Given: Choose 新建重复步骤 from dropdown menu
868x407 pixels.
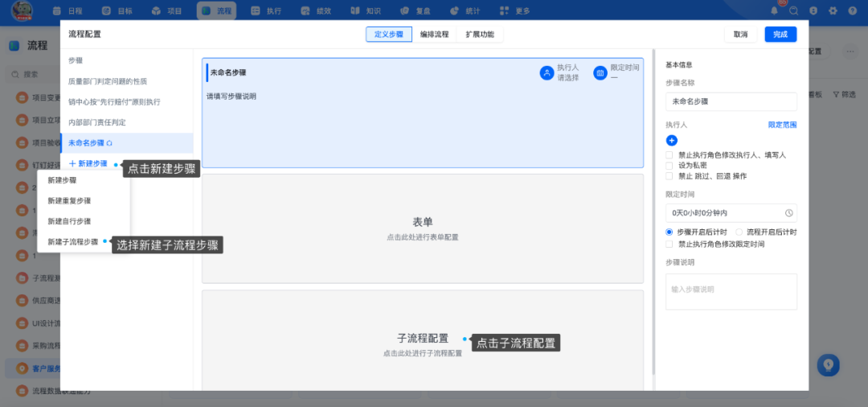Looking at the screenshot, I should click(84, 200).
